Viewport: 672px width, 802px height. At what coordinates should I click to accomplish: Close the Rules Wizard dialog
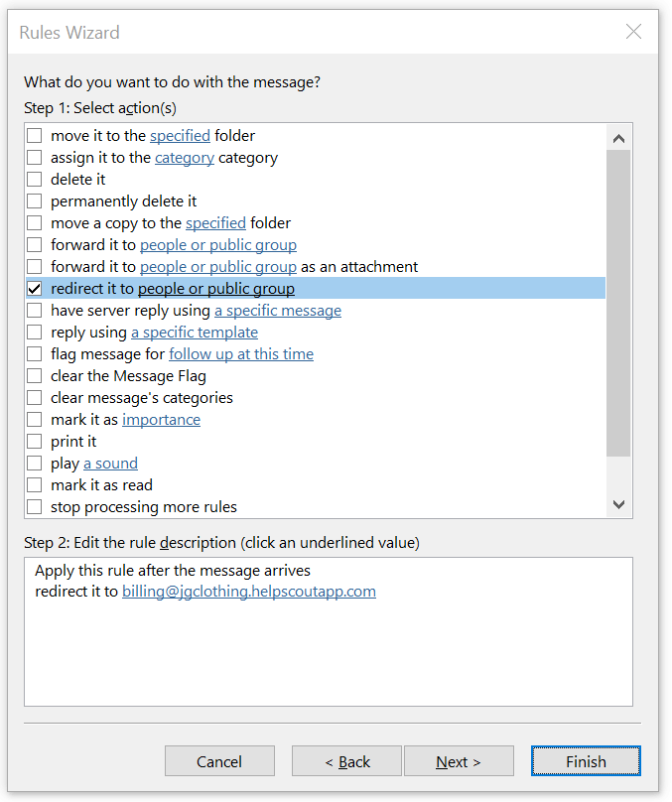click(633, 32)
